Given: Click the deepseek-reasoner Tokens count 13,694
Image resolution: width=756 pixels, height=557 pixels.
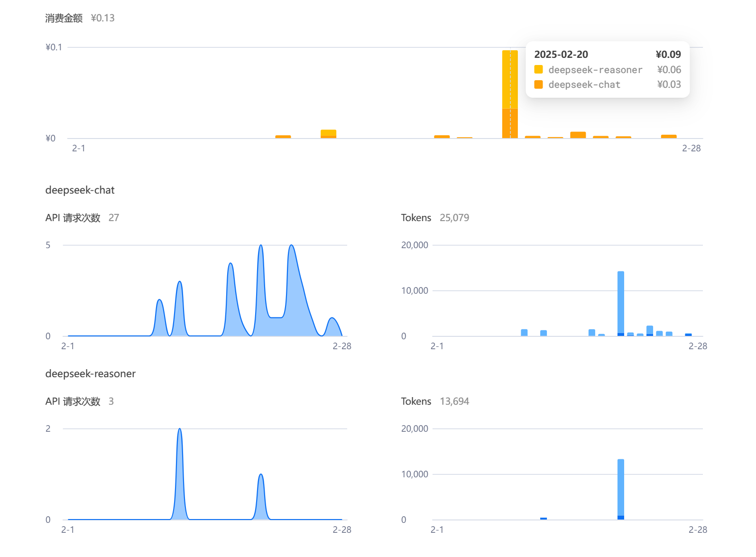Looking at the screenshot, I should [x=454, y=401].
